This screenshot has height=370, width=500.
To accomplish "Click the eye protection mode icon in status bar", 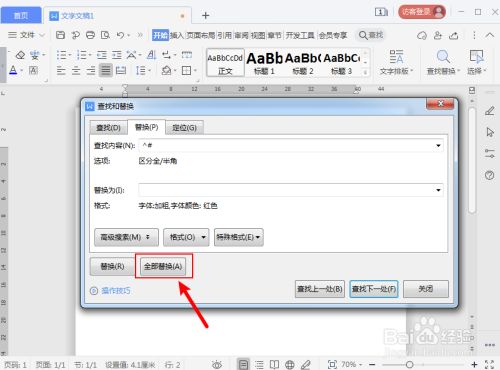I will pos(217,365).
